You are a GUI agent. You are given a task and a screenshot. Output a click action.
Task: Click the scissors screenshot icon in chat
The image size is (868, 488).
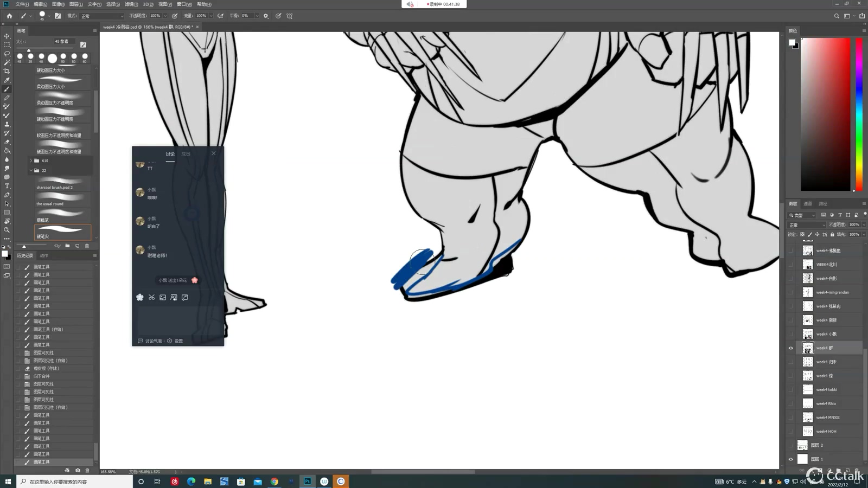click(151, 297)
